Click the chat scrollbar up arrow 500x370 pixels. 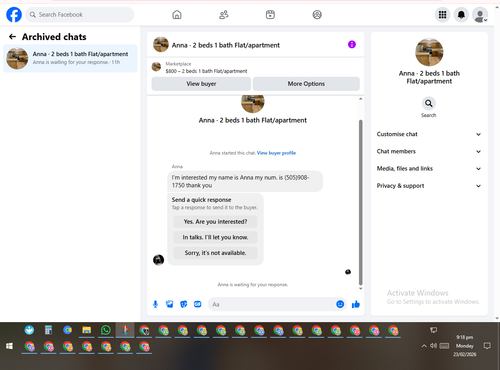360,99
